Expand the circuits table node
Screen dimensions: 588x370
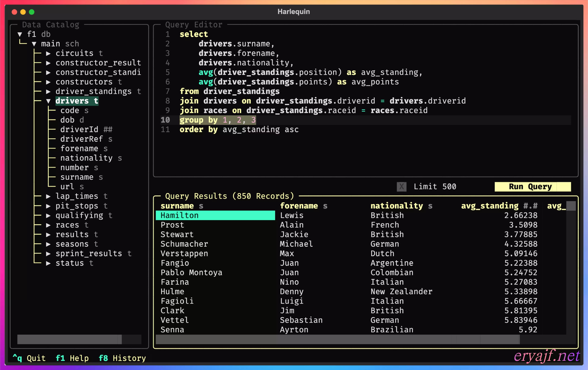[48, 53]
